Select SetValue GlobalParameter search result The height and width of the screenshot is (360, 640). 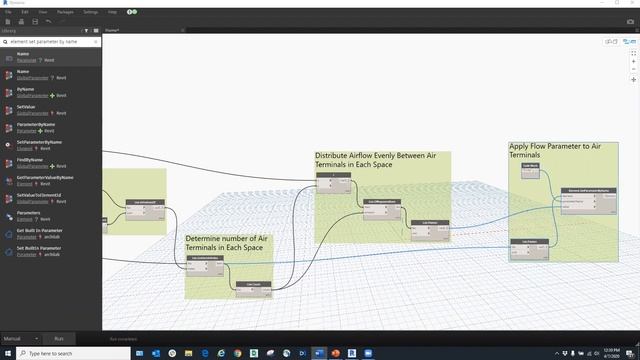coord(51,110)
